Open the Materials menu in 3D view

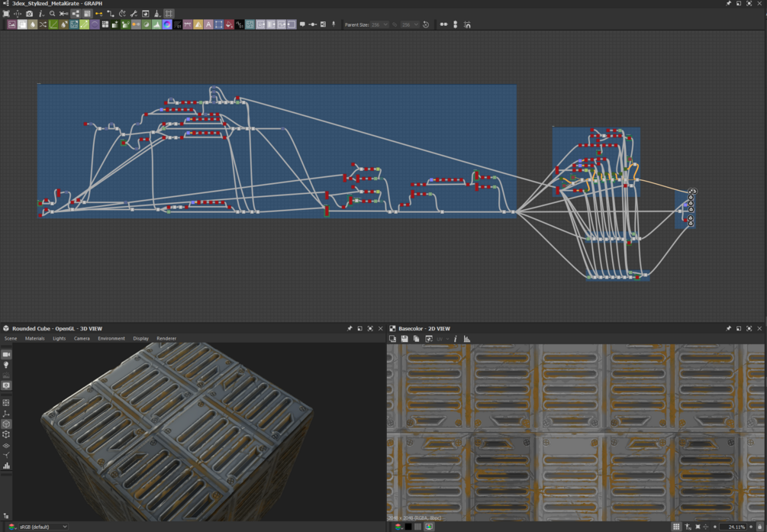pos(35,338)
